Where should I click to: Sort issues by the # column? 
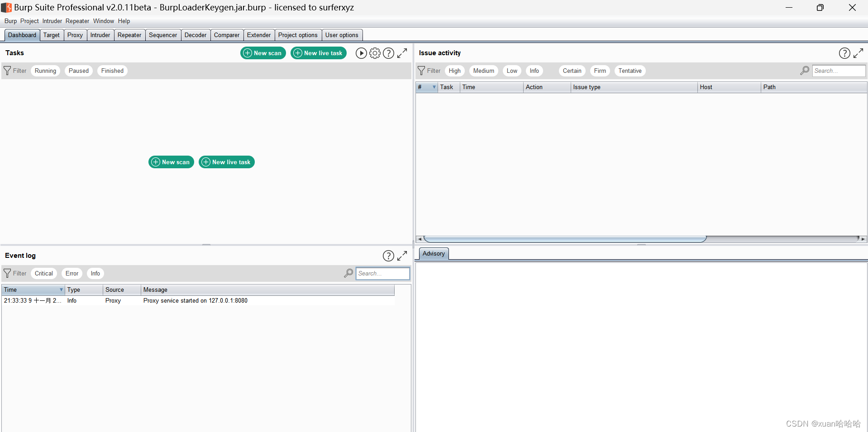(427, 87)
